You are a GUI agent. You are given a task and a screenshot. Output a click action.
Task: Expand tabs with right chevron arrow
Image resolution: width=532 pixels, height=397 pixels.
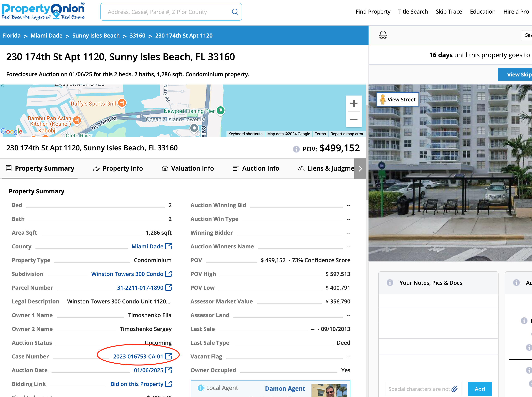click(360, 168)
